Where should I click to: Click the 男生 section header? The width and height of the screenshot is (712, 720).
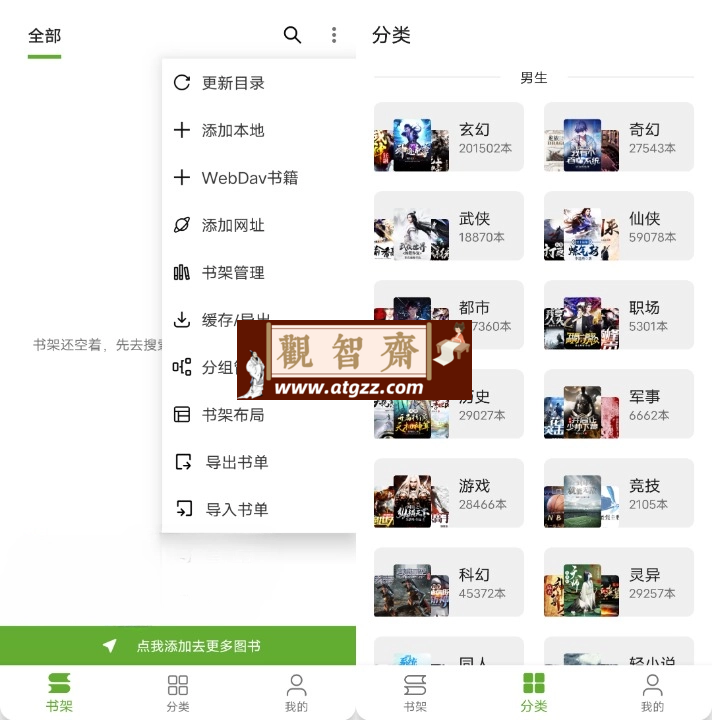coord(533,78)
